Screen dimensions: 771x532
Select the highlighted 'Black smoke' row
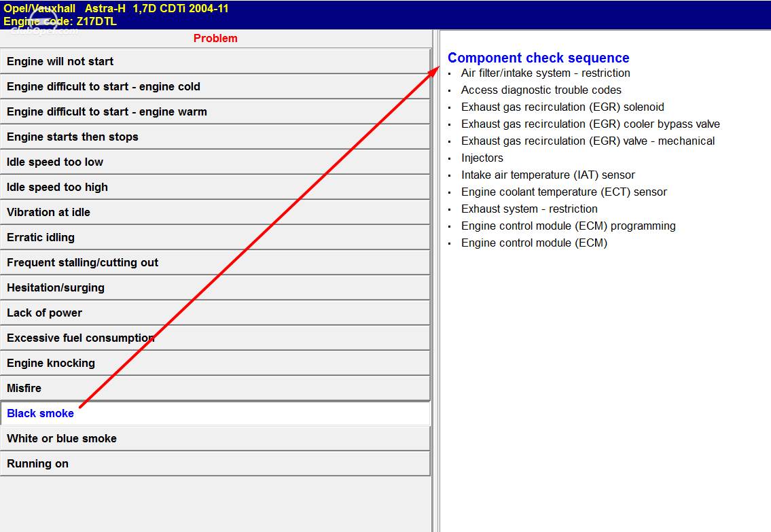point(215,413)
